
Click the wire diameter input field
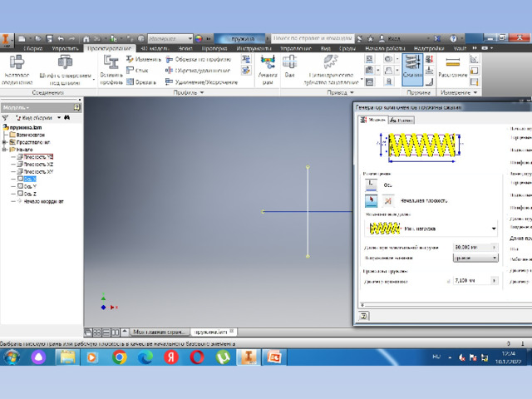click(x=469, y=282)
